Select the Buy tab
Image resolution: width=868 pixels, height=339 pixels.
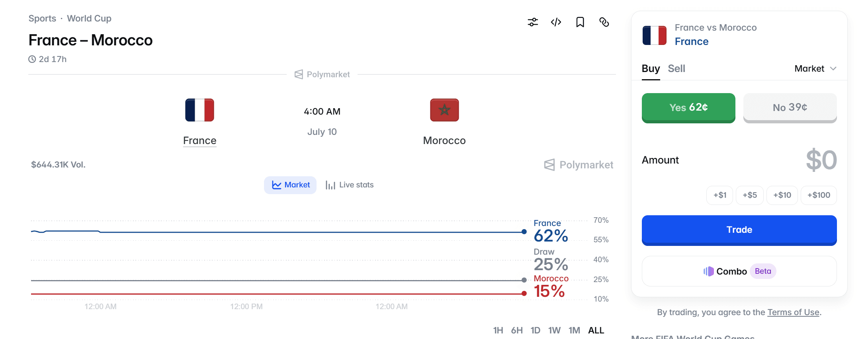[651, 68]
